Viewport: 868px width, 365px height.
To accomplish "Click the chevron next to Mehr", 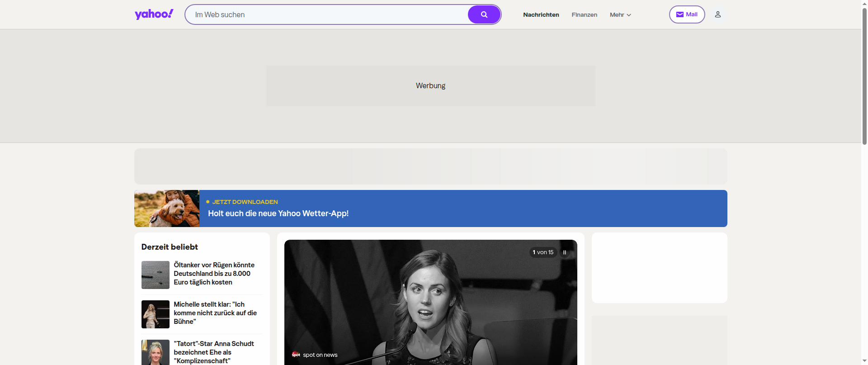I will (629, 15).
